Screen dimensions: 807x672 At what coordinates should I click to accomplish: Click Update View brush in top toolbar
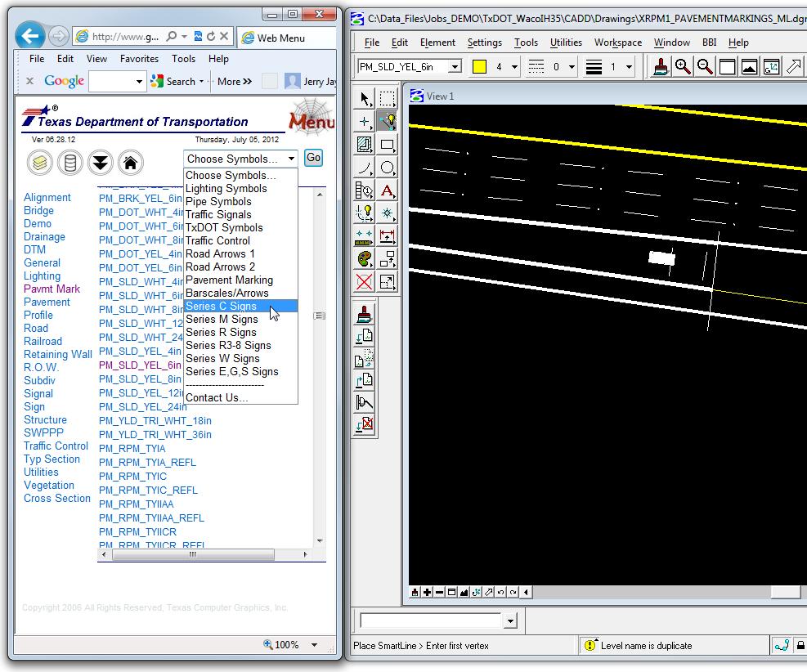[661, 67]
